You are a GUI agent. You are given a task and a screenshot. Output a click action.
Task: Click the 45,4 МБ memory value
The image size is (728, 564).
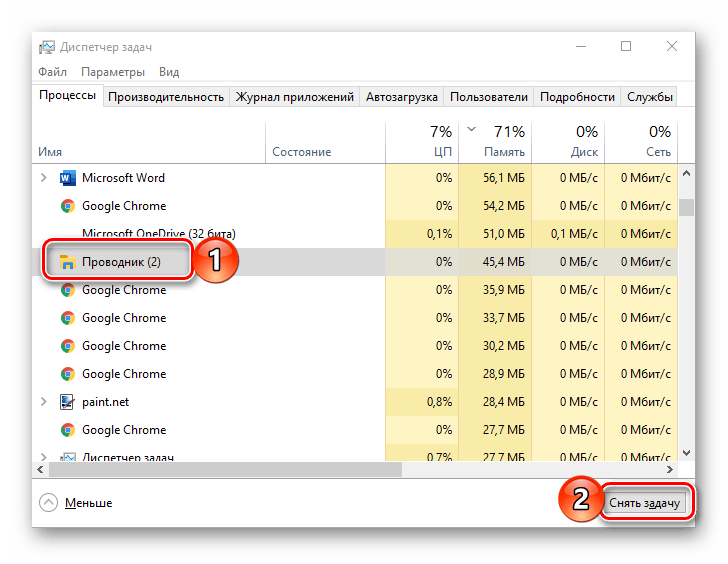click(x=503, y=262)
